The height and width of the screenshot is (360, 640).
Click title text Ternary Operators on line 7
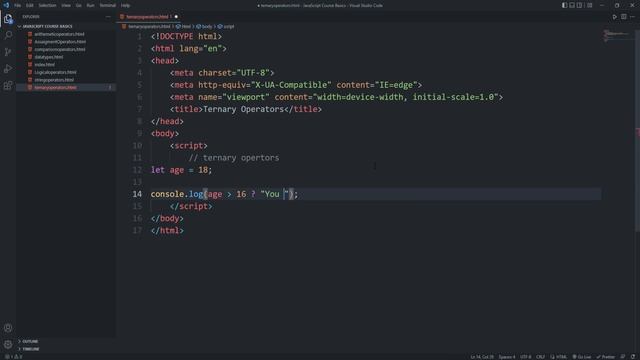(243, 109)
